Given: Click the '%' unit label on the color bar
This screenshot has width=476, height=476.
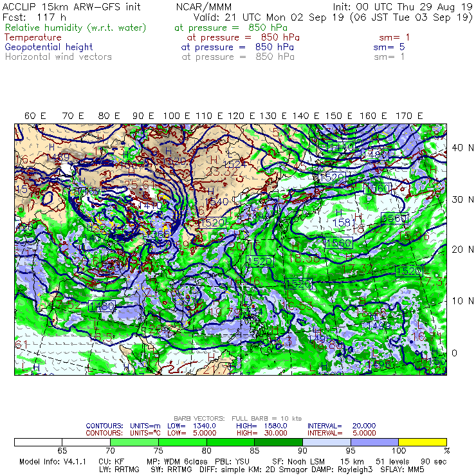Looking at the screenshot, I should pos(446,450).
